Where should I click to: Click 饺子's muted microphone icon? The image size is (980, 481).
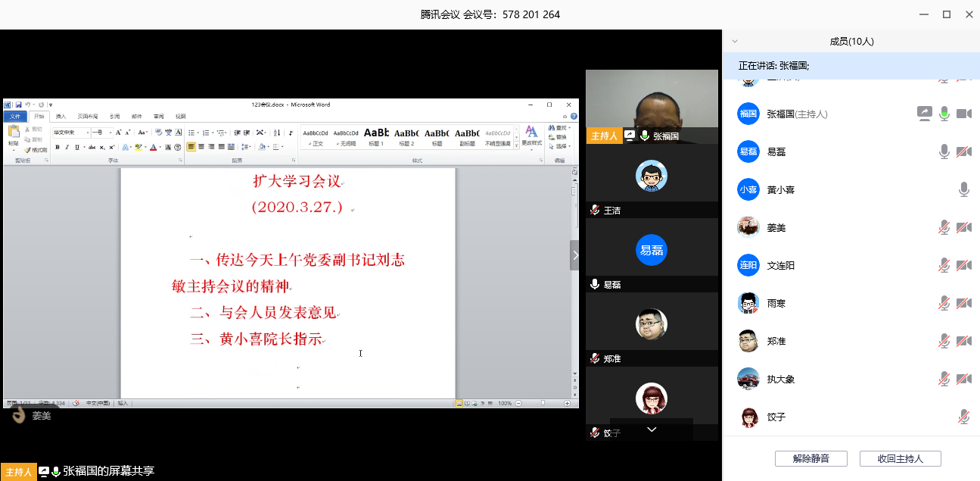point(963,417)
